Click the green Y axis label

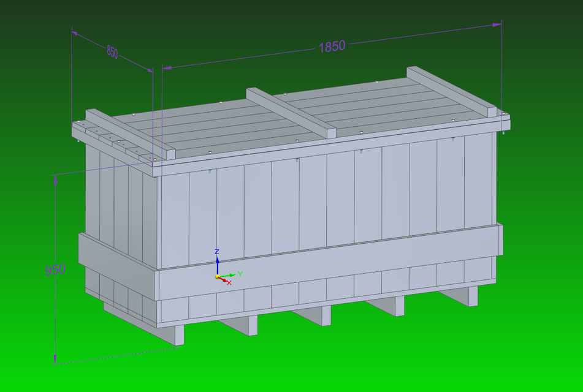(x=240, y=273)
